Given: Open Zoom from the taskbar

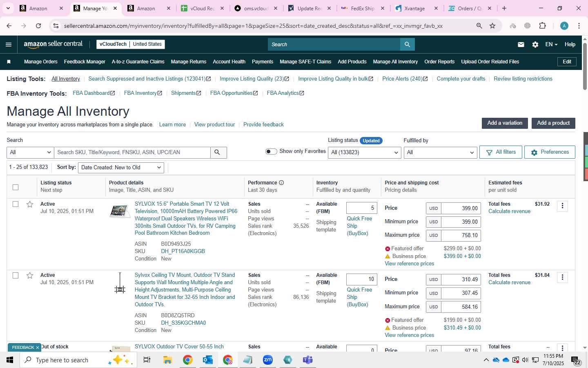Looking at the screenshot, I should coord(268,360).
